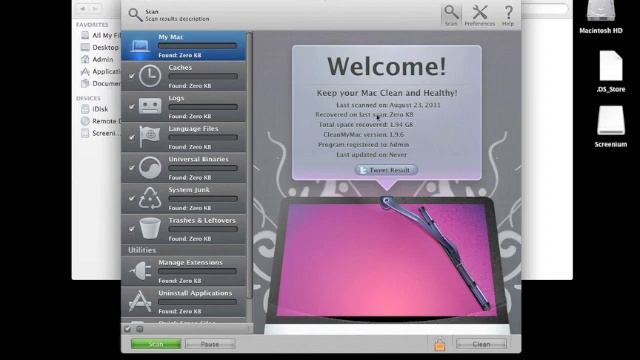Select iDisk in Finder devices

tap(95, 109)
